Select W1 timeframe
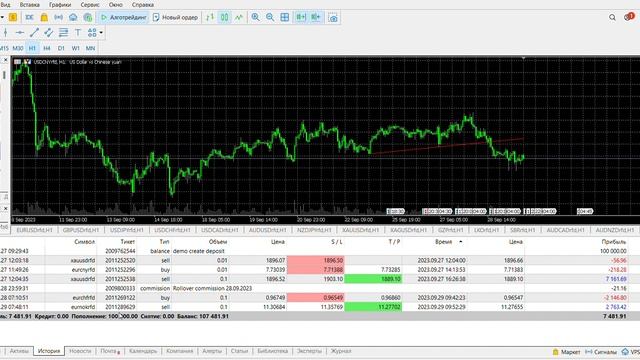This screenshot has width=640, height=360. (x=76, y=48)
